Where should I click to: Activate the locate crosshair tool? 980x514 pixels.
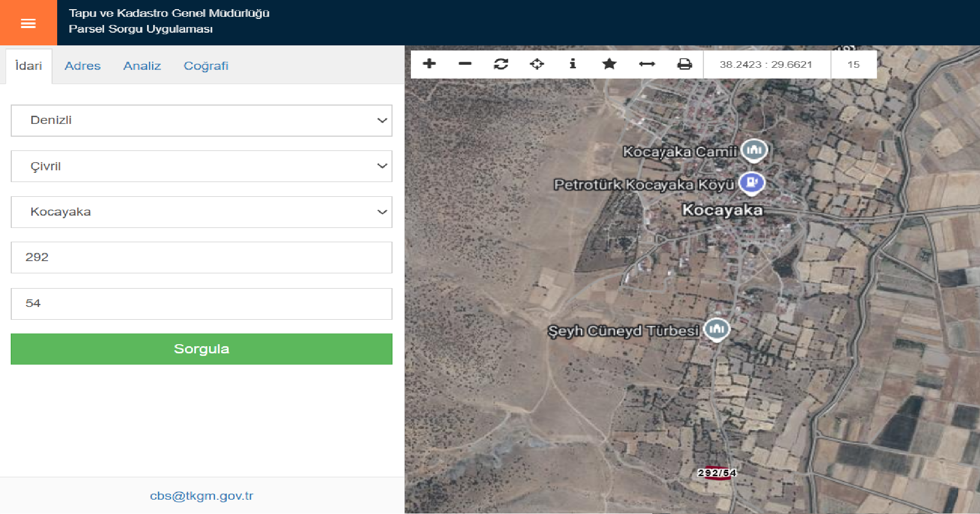coord(537,64)
